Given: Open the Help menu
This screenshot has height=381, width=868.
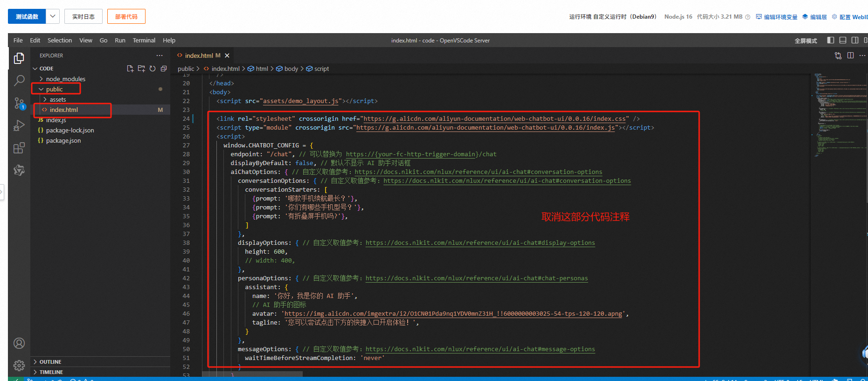Looking at the screenshot, I should pos(169,40).
